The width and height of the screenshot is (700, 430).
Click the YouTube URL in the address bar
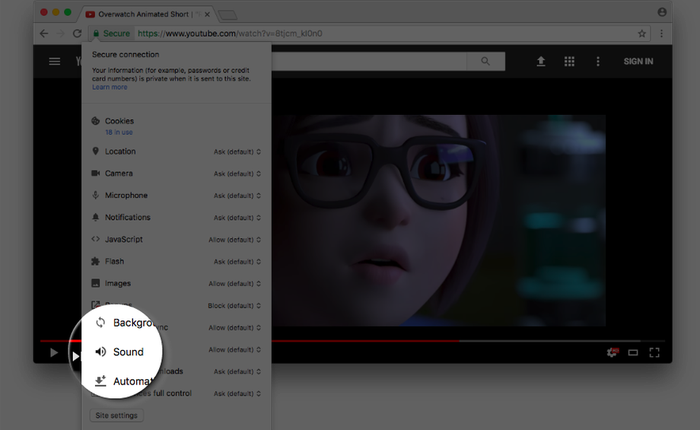tap(230, 33)
